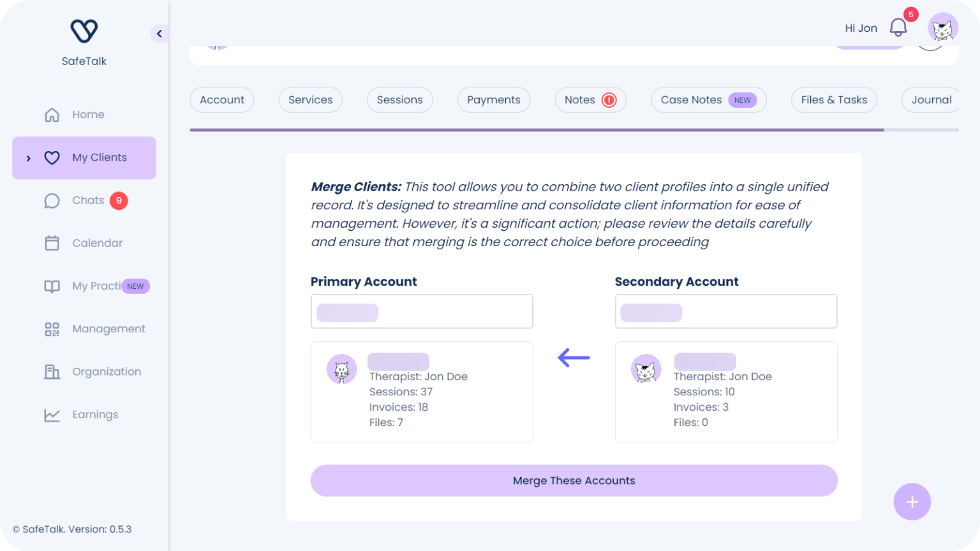Open the Organization building icon
The height and width of the screenshot is (551, 980).
pyautogui.click(x=52, y=372)
